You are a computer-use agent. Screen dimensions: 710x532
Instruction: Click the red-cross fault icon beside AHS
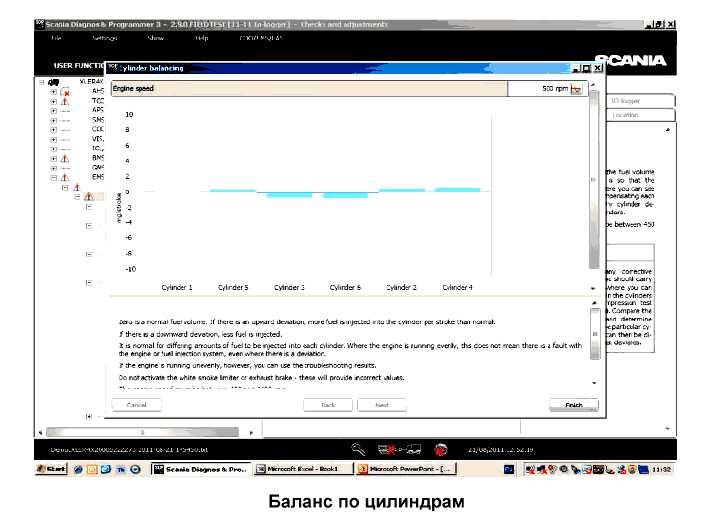[x=65, y=91]
